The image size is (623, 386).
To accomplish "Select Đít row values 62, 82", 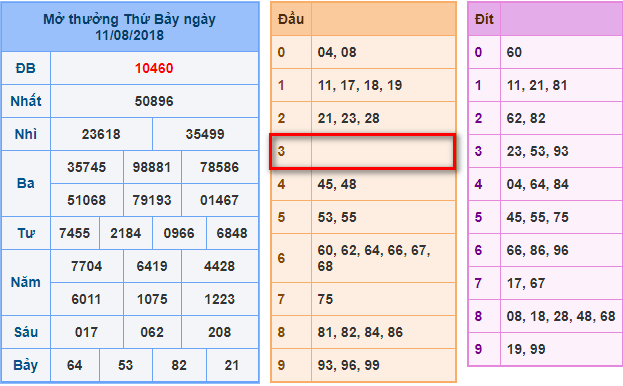I will pyautogui.click(x=526, y=118).
